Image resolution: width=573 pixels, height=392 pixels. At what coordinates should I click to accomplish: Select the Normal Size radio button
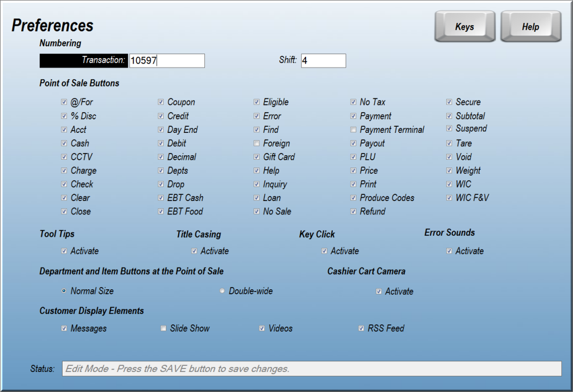(x=64, y=291)
